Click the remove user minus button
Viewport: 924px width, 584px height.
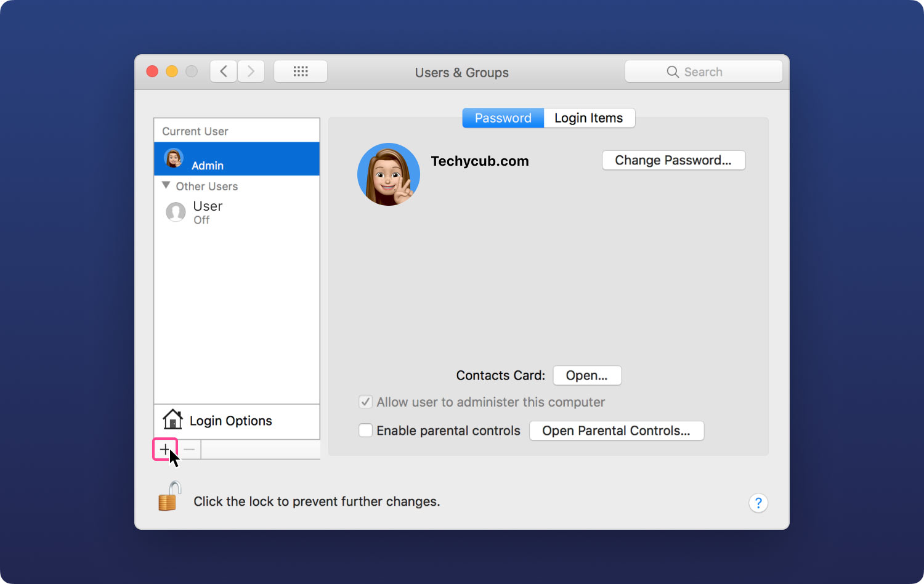click(x=189, y=449)
